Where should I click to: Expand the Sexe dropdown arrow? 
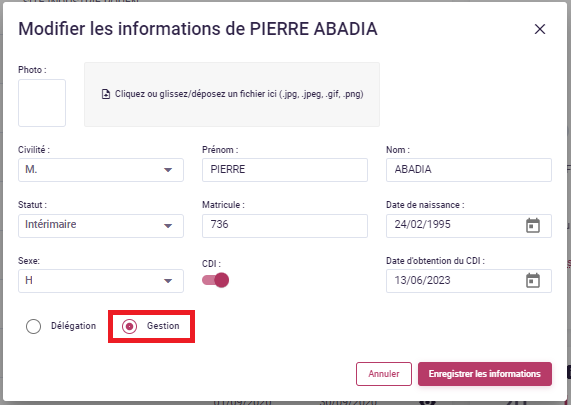tap(168, 281)
